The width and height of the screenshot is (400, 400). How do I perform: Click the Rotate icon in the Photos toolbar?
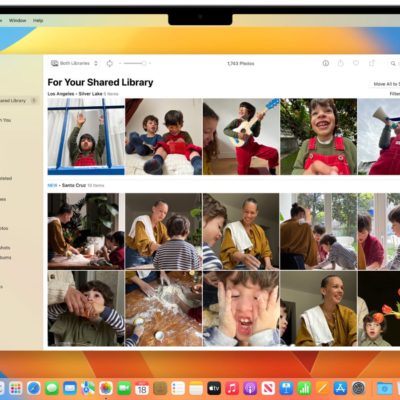point(372,63)
